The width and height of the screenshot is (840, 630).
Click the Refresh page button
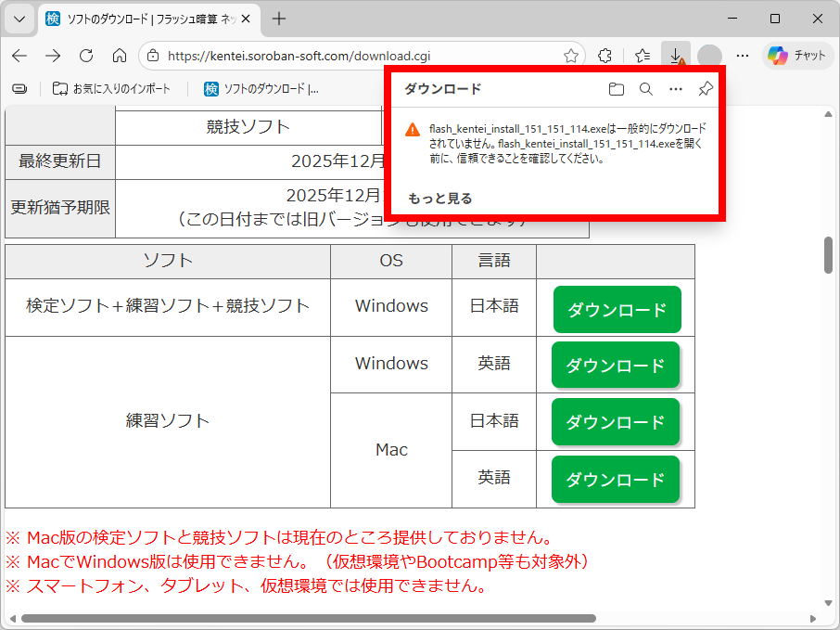[x=86, y=56]
